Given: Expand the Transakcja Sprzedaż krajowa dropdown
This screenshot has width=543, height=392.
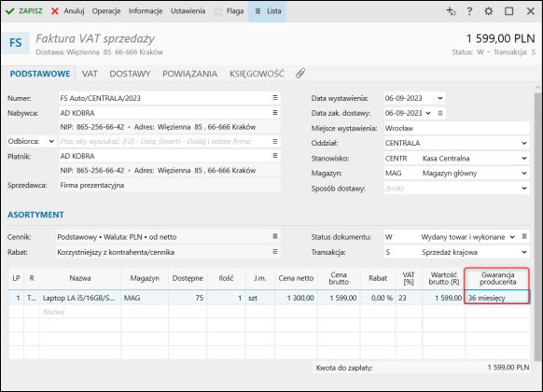Looking at the screenshot, I should coord(524,252).
